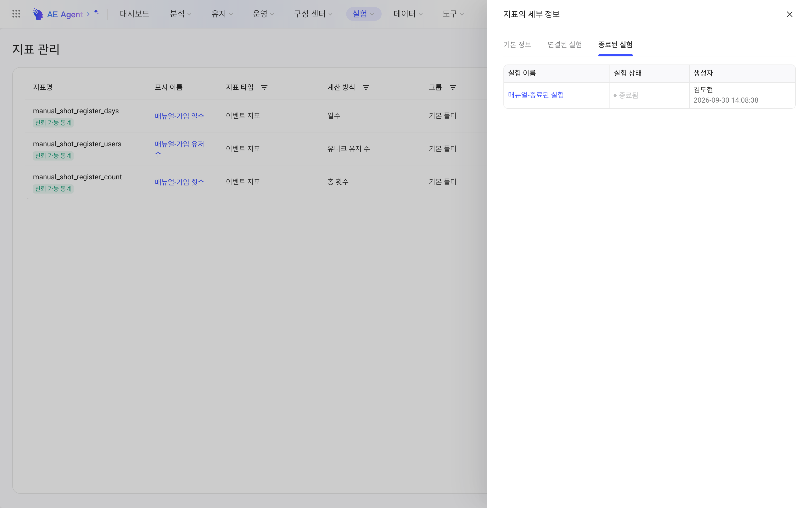Click the 유니크 유저 수 calculation cell
Viewport: 812px width, 508px height.
349,149
